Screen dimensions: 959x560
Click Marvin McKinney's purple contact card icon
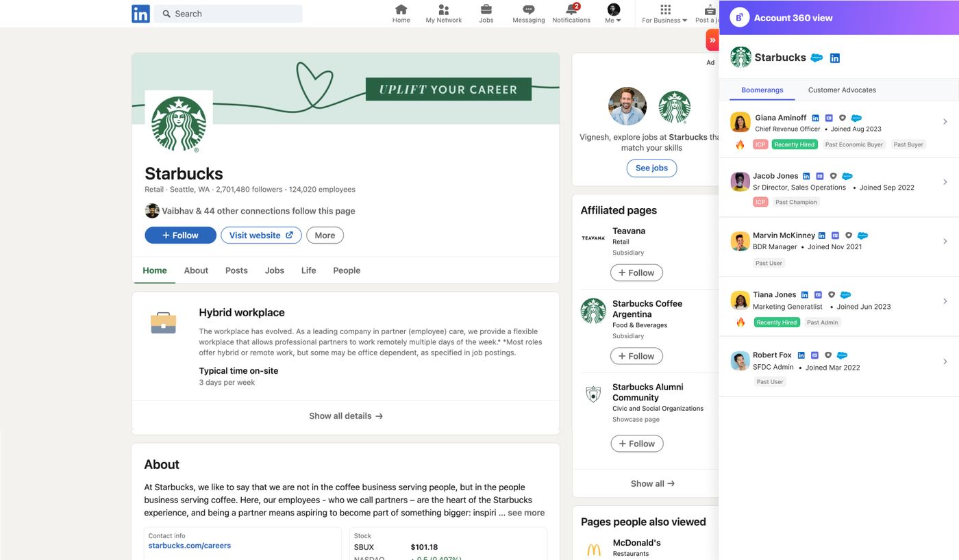click(835, 236)
